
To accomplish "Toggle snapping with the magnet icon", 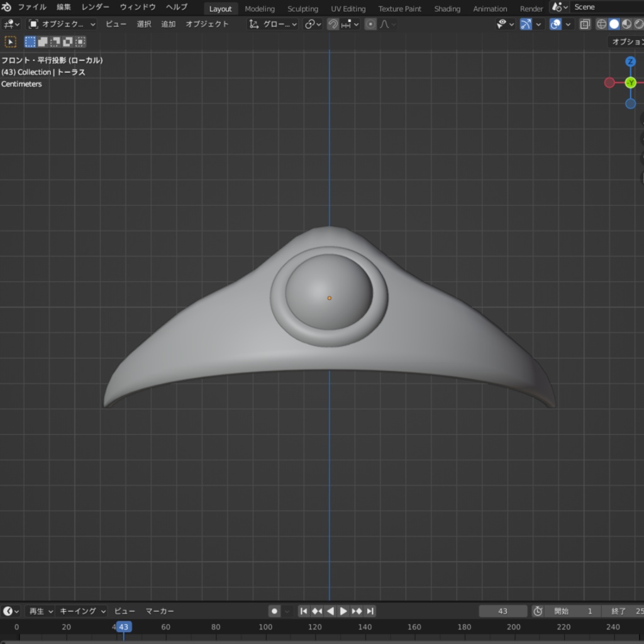I will pyautogui.click(x=332, y=24).
